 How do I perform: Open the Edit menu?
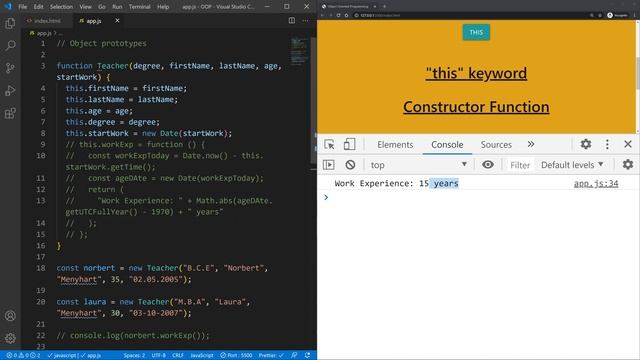click(x=38, y=7)
